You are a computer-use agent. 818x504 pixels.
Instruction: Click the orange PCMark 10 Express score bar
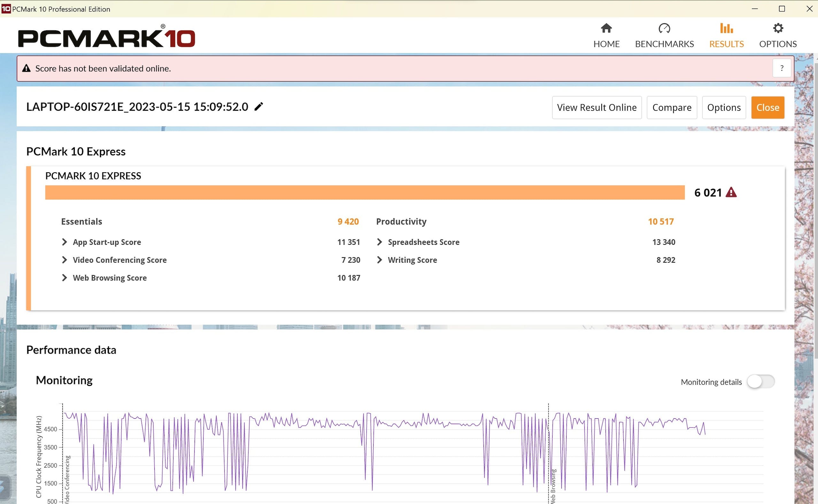pyautogui.click(x=365, y=192)
